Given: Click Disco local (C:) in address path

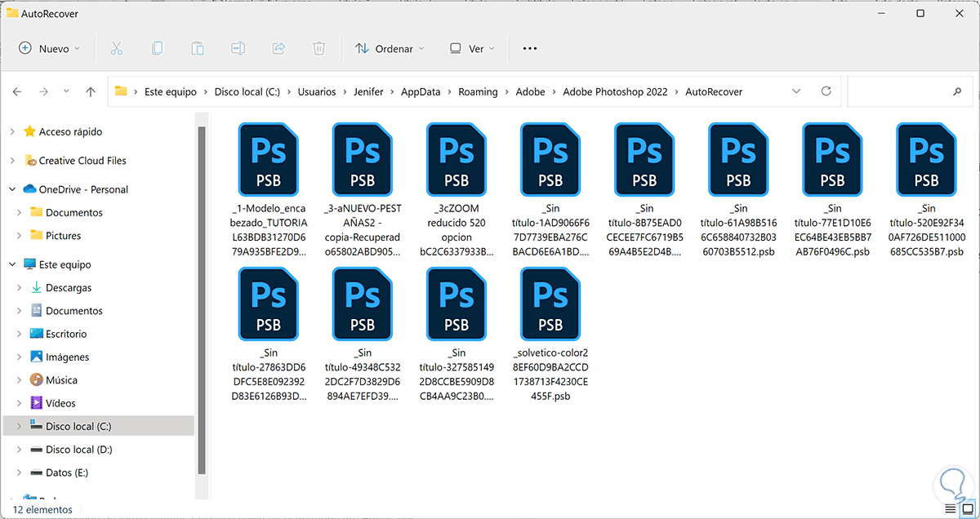Looking at the screenshot, I should click(x=247, y=92).
